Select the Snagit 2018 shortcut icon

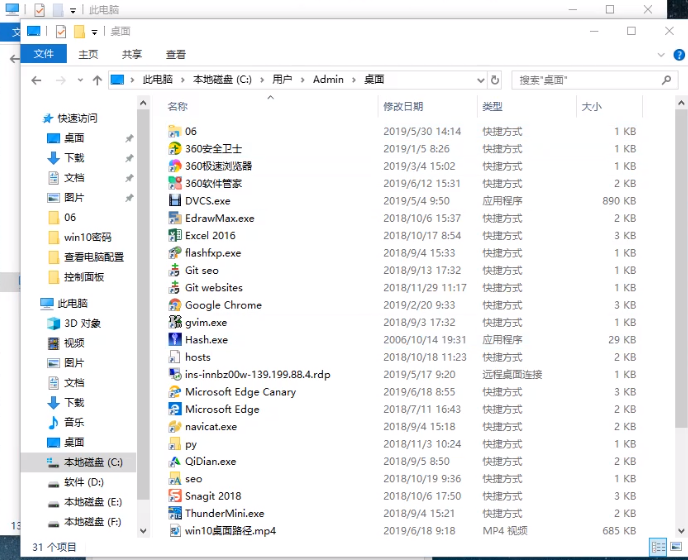175,496
